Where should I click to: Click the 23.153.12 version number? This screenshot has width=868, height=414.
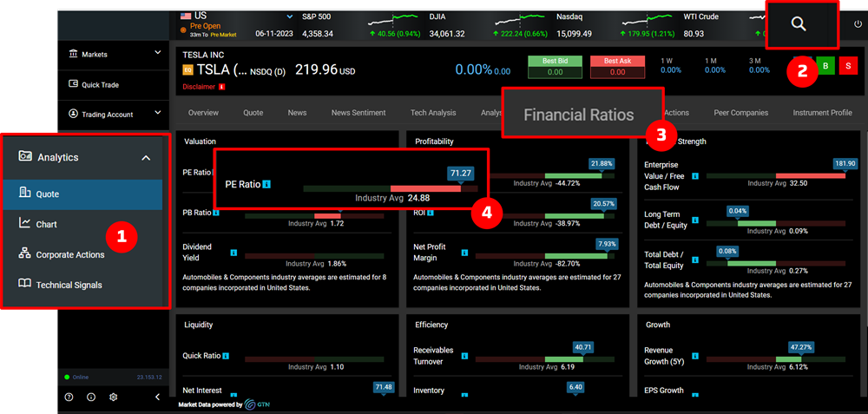tap(149, 378)
